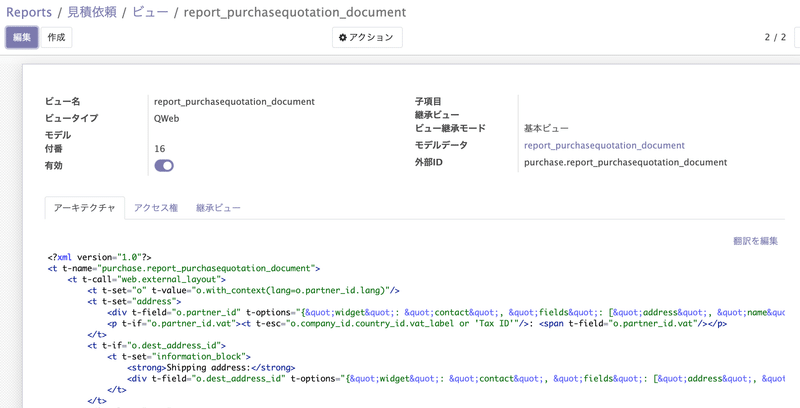The image size is (800, 408).
Task: Toggle the 有効 active switch
Action: point(164,166)
